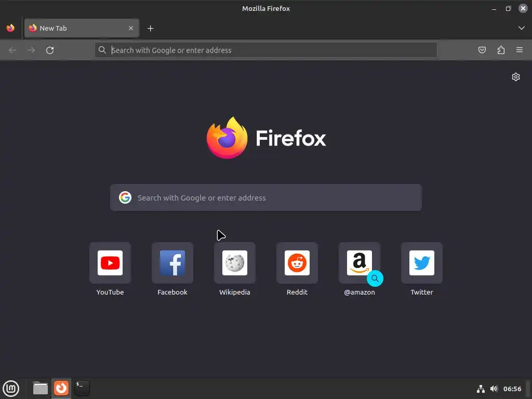This screenshot has height=399, width=532.
Task: Minimize the Firefox window
Action: pyautogui.click(x=494, y=9)
